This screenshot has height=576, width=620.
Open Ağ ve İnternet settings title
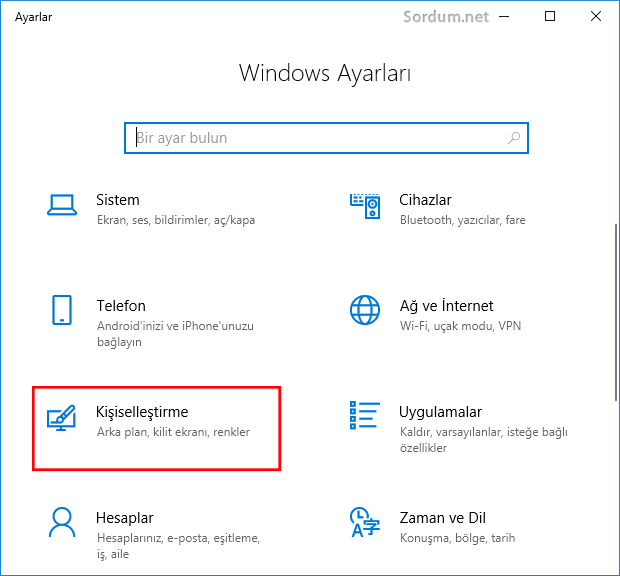click(446, 306)
